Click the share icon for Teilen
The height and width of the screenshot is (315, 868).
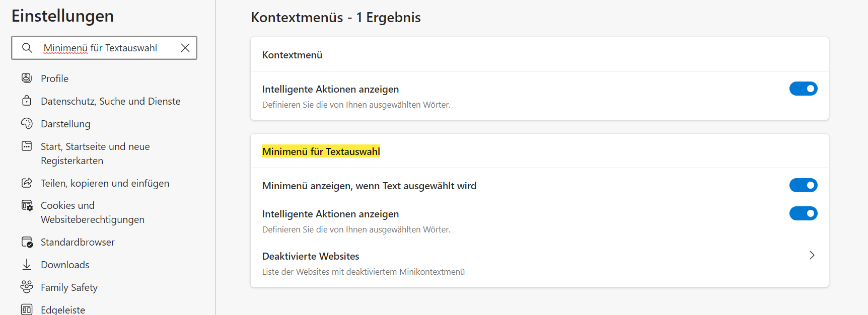coord(27,183)
